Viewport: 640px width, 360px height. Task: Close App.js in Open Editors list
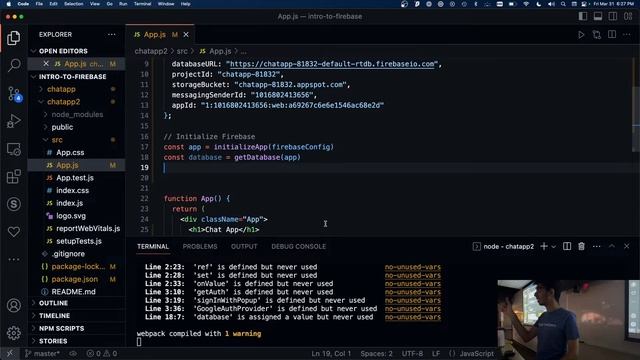tap(46, 64)
